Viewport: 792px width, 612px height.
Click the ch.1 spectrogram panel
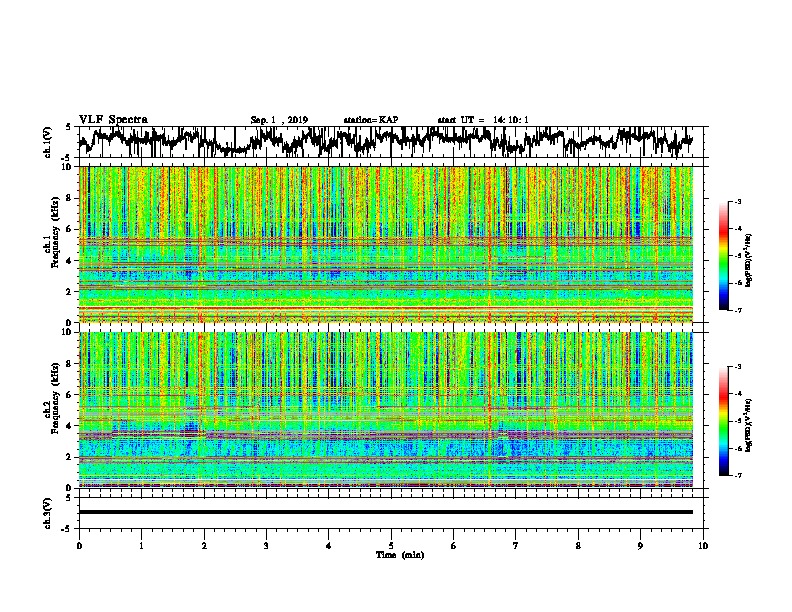(386, 244)
